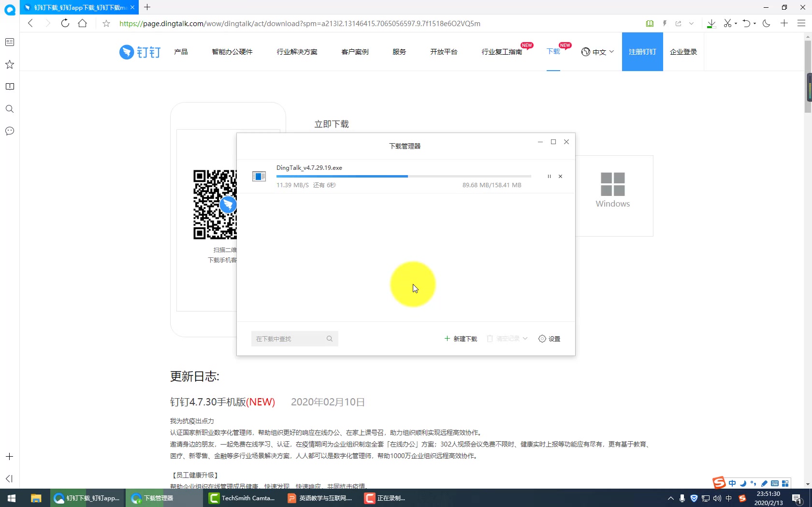Expand the address bar dropdown chevron
Screen dimensions: 812x507
pos(692,23)
